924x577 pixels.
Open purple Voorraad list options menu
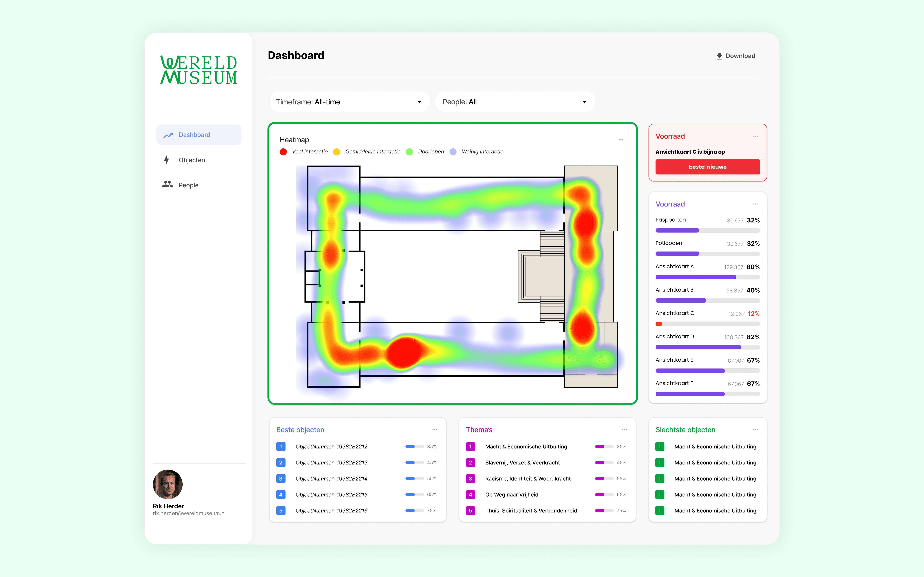tap(755, 204)
